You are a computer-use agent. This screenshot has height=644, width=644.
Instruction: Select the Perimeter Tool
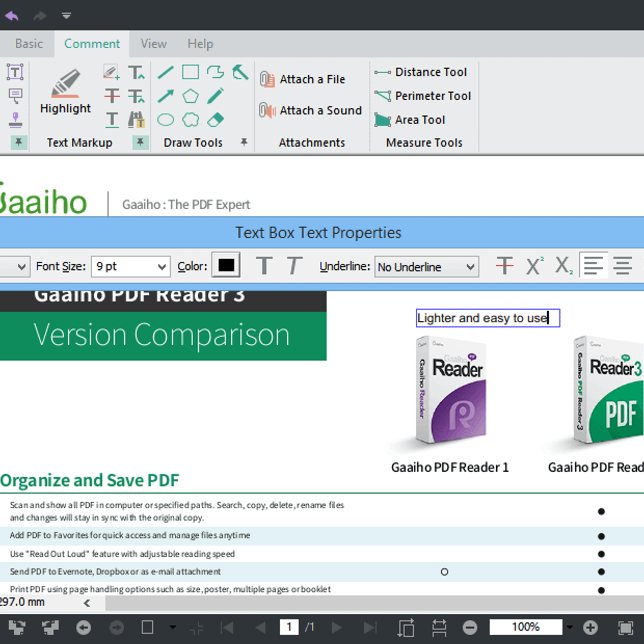(423, 96)
